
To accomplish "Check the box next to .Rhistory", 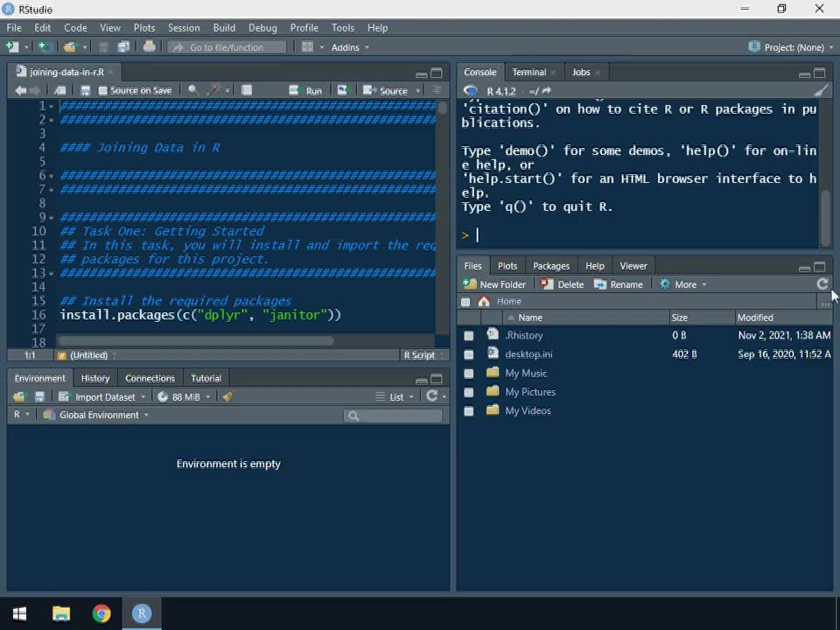I will tap(468, 335).
